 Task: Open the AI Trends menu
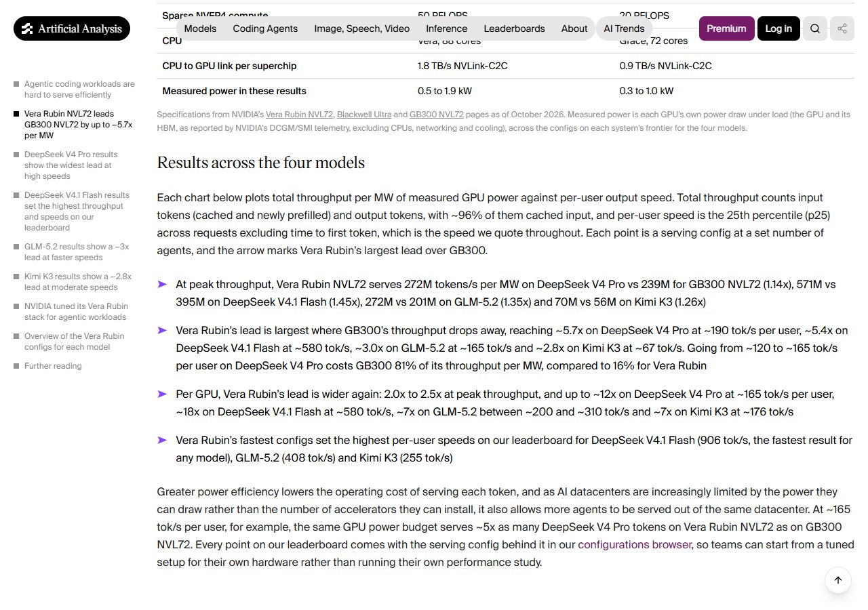coord(624,28)
